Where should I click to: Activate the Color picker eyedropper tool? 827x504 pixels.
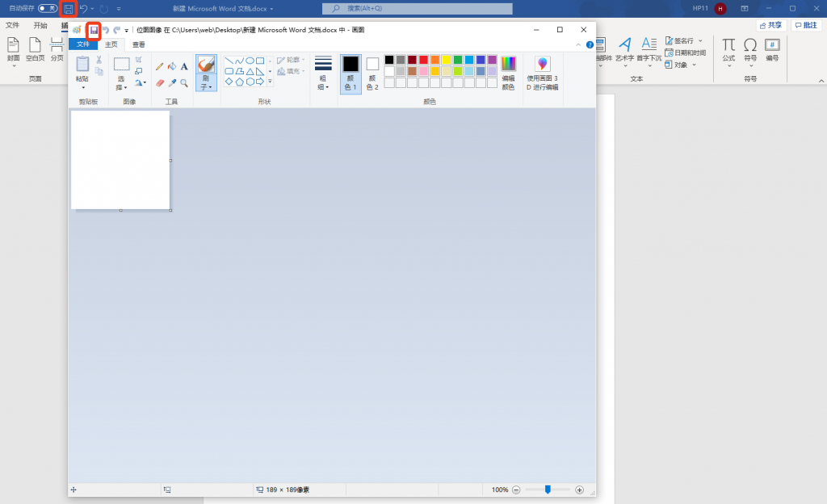pyautogui.click(x=172, y=82)
